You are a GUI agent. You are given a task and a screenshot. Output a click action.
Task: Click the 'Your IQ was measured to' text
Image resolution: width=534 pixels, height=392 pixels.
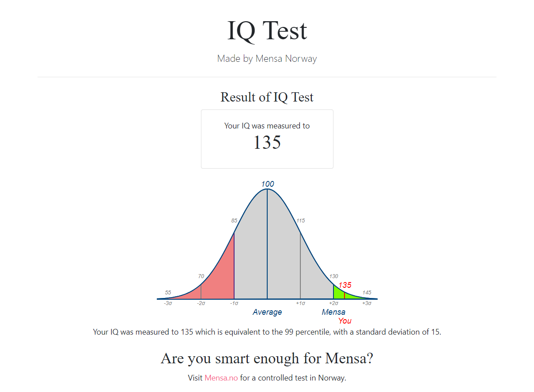267,126
